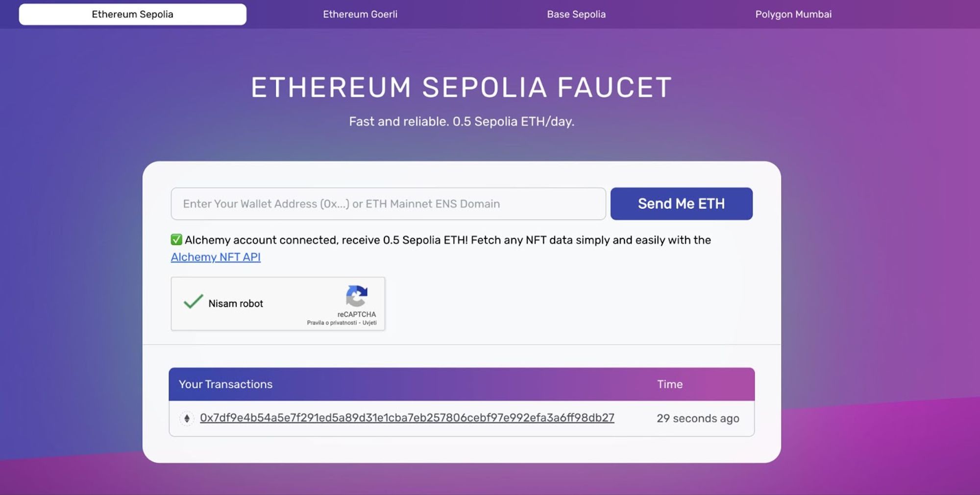
Task: Go to the Polygon Mumbai tab
Action: (793, 14)
